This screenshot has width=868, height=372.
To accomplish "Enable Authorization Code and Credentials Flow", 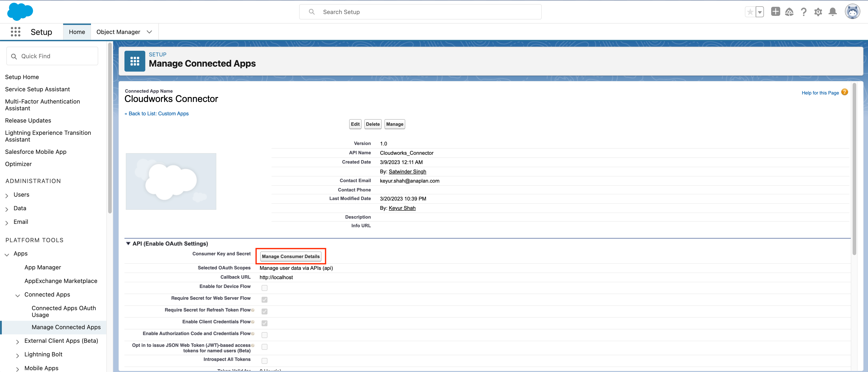I will click(265, 335).
